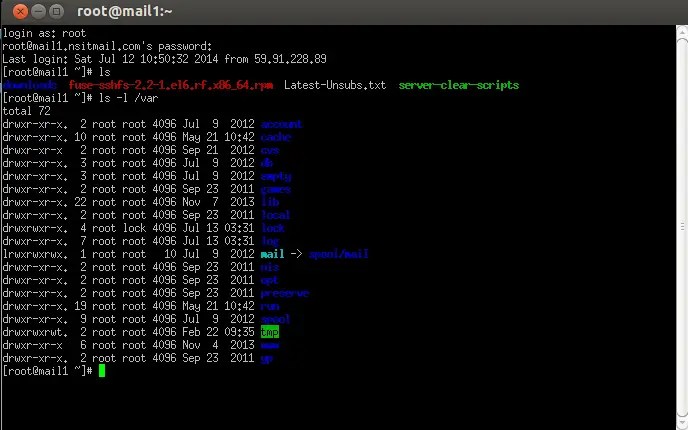
Task: Click the window title root@mail1:~
Action: [125, 11]
